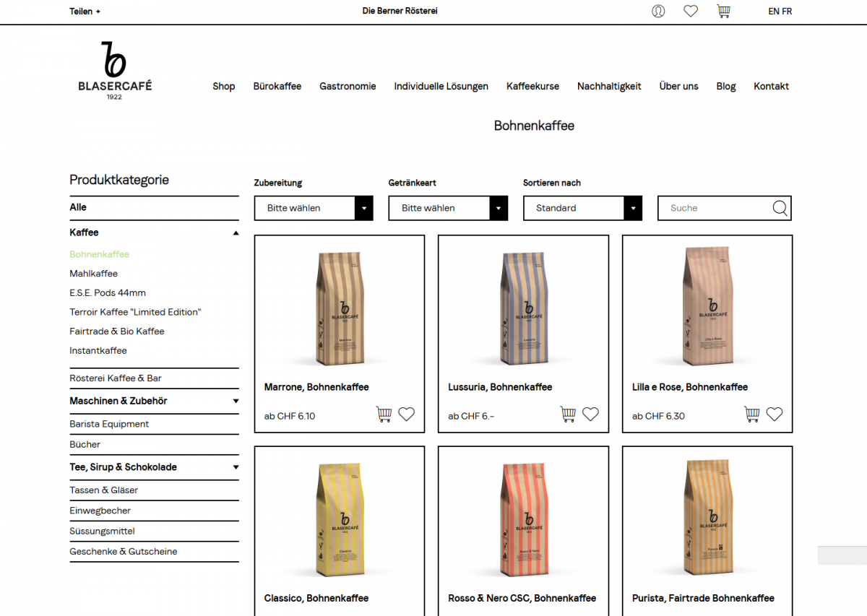The image size is (867, 616).
Task: Click the price ab CHF 6.10
Action: point(290,416)
